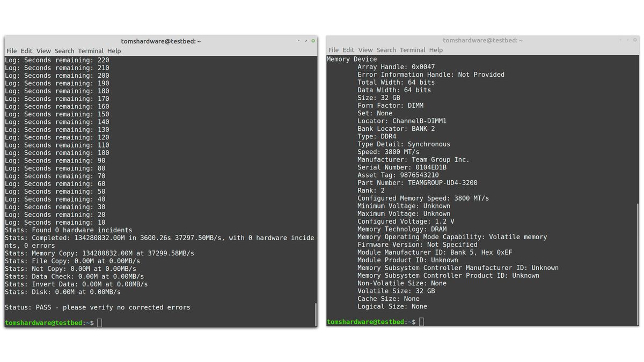Click the left terminal's vertical scrollbar thumb
644x362 pixels.
(x=315, y=314)
